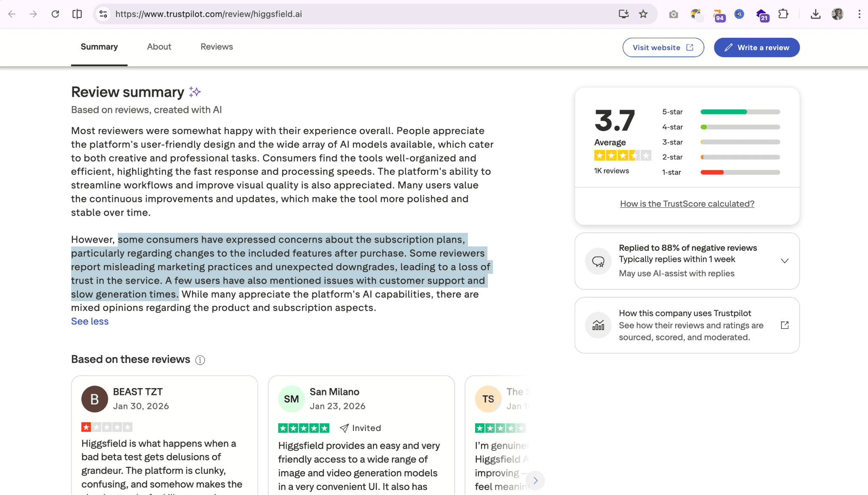
Task: Bookmark this page with the star icon
Action: [643, 14]
